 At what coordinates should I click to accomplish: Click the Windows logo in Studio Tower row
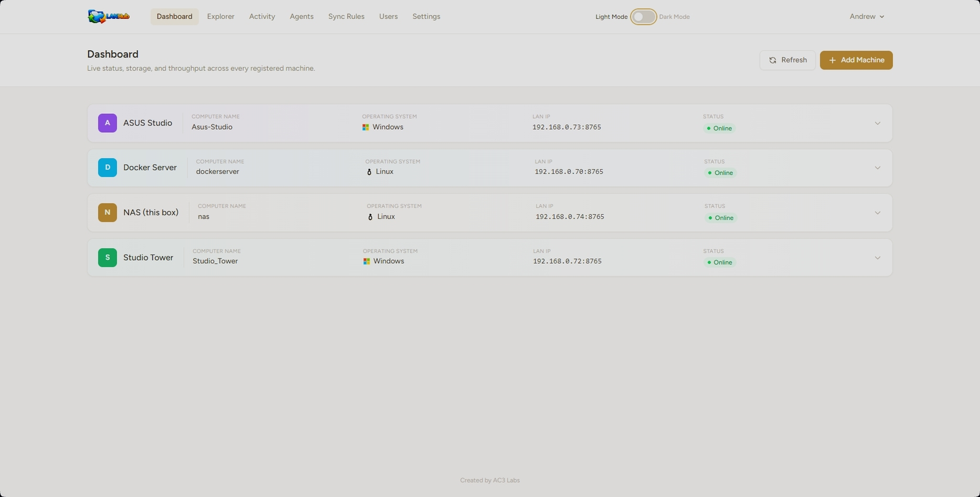pos(366,261)
